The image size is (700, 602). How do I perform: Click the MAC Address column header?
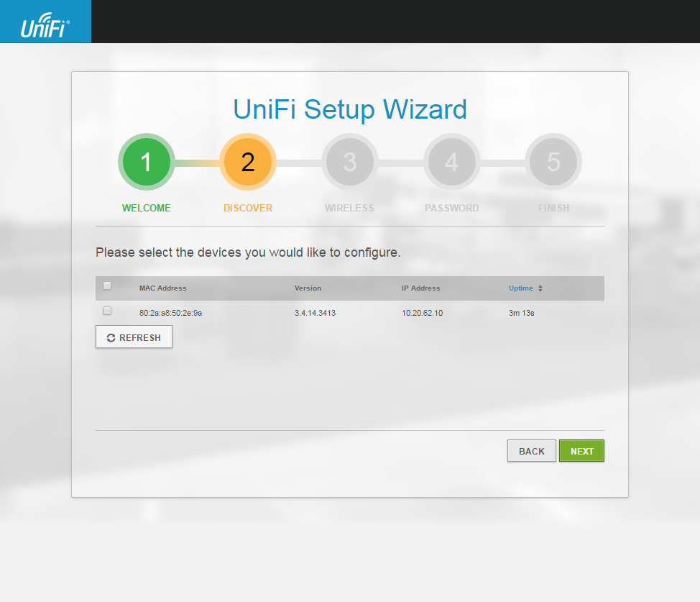click(x=163, y=288)
